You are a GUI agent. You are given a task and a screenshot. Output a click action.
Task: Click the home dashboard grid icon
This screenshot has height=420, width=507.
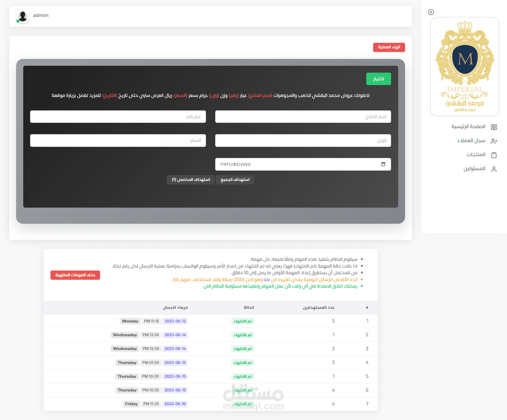click(x=494, y=127)
